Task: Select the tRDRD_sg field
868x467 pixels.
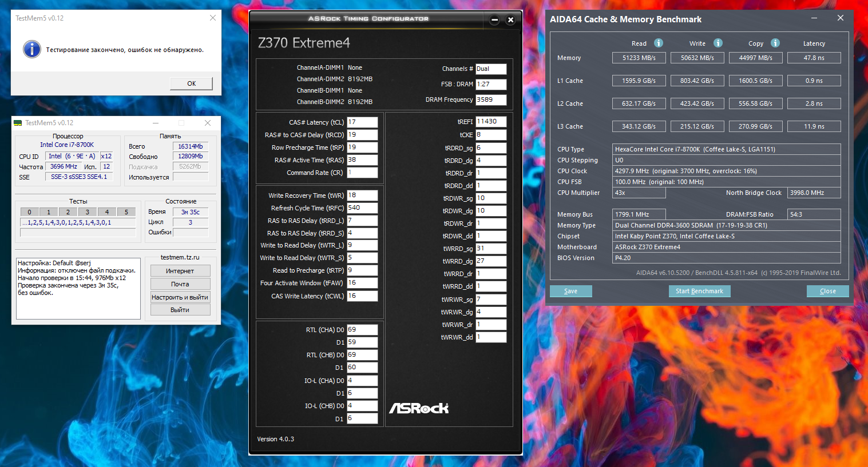Action: [x=491, y=148]
